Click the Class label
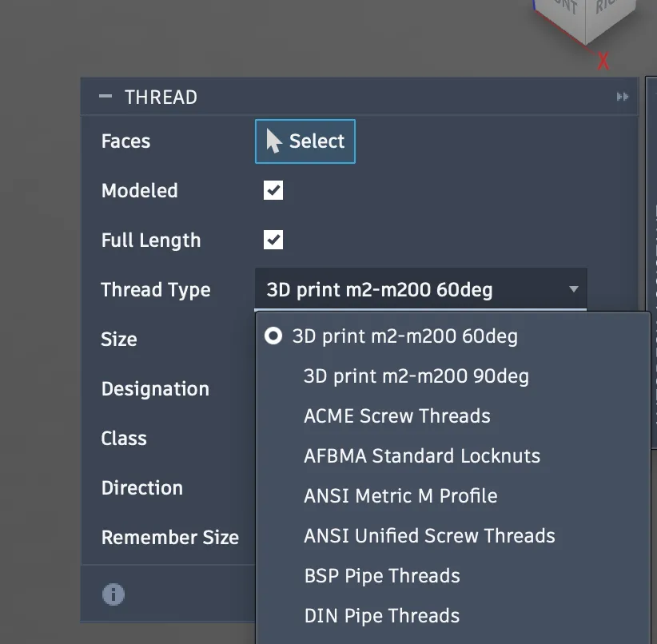Screen dimensions: 657x644 124,439
